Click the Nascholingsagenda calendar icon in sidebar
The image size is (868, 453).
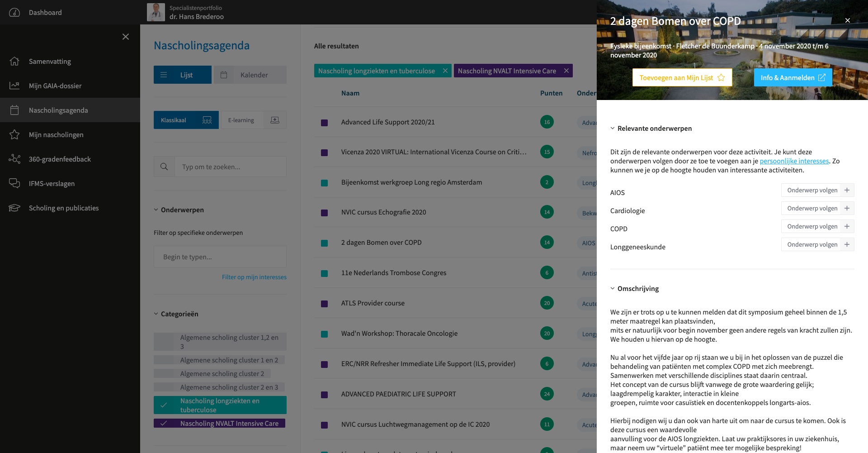[14, 110]
